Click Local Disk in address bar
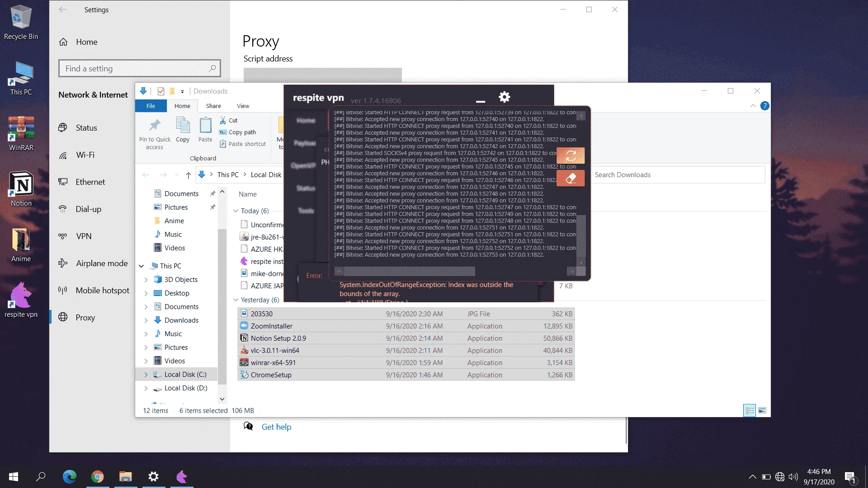 266,175
